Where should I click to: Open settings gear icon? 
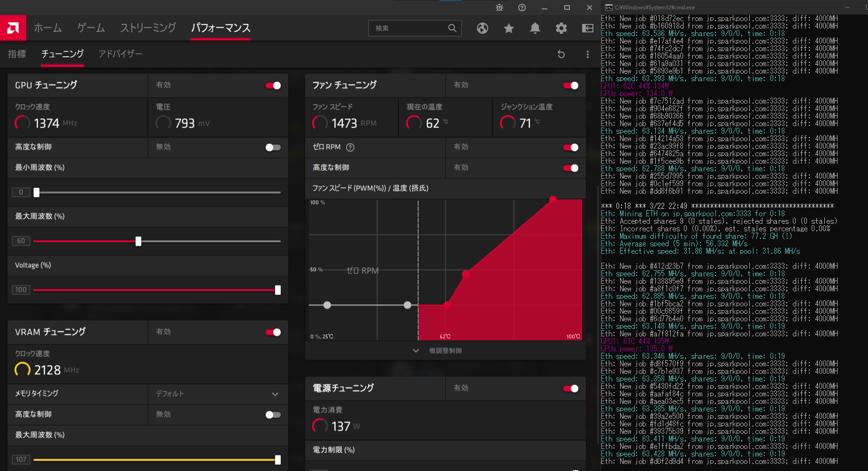[x=561, y=28]
